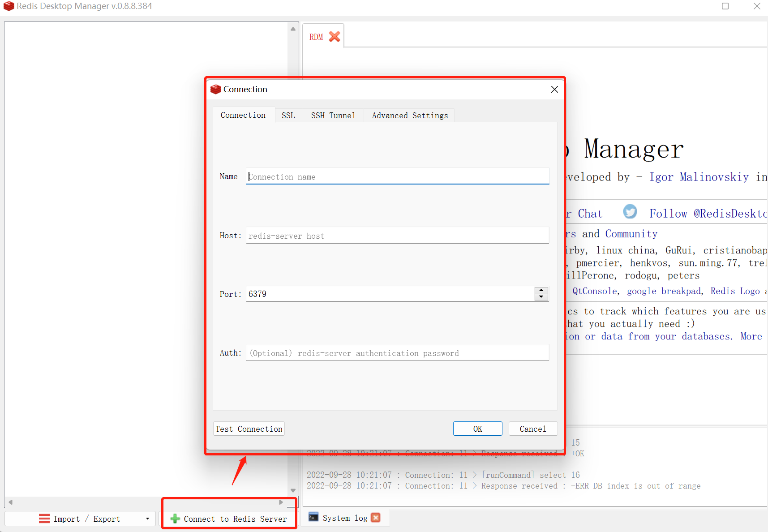Screen dimensions: 768x532
Task: Open the Chat link
Action: tap(590, 214)
